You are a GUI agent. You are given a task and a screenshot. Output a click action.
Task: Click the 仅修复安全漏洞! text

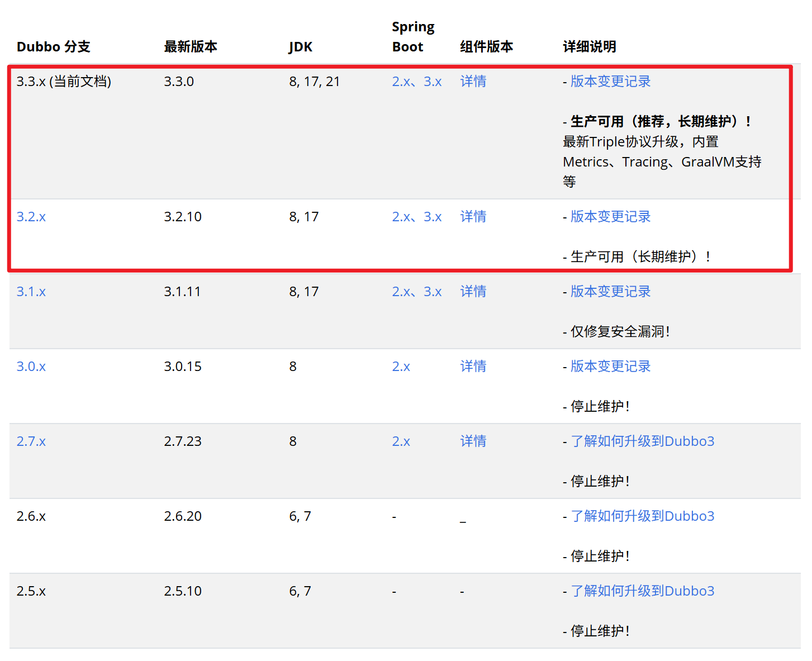click(x=620, y=332)
